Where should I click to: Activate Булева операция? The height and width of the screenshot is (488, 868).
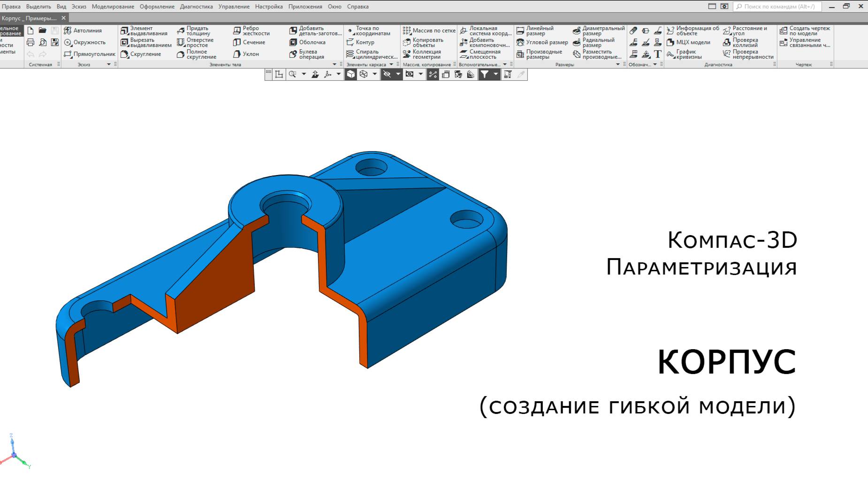[310, 54]
